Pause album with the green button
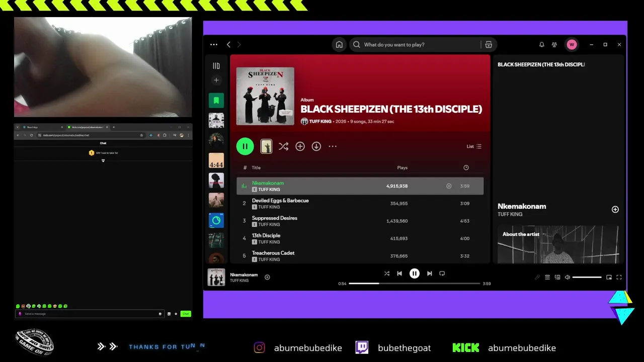The image size is (644, 362). [x=245, y=146]
